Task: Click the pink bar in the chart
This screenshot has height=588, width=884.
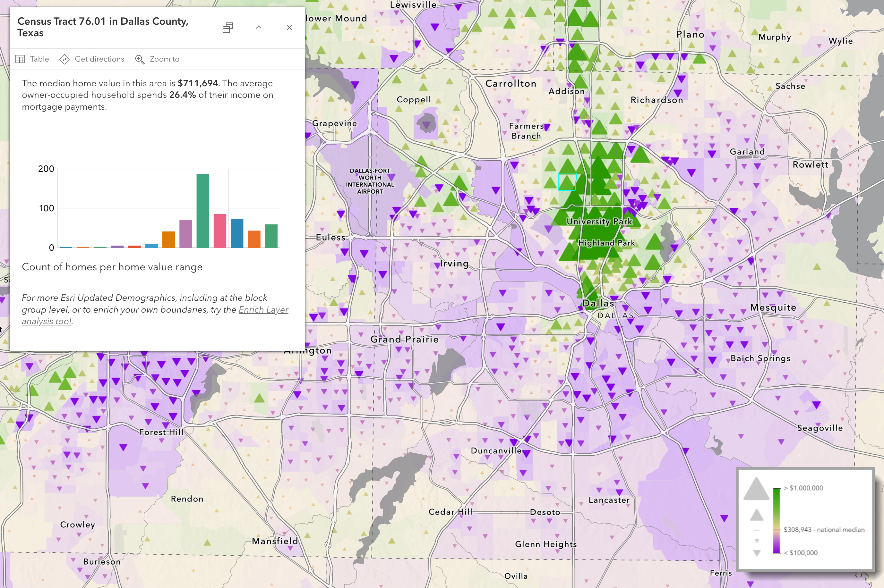Action: click(x=220, y=231)
